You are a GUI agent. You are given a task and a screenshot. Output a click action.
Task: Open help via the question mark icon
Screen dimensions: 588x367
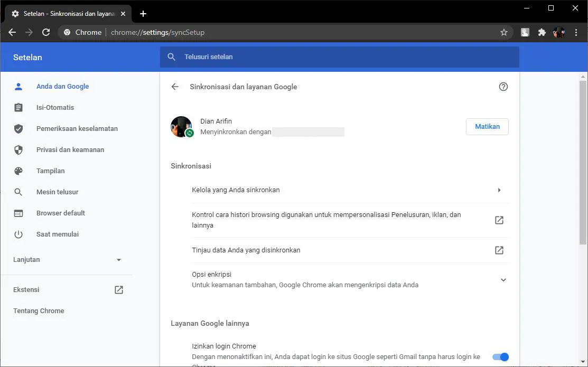pos(503,86)
